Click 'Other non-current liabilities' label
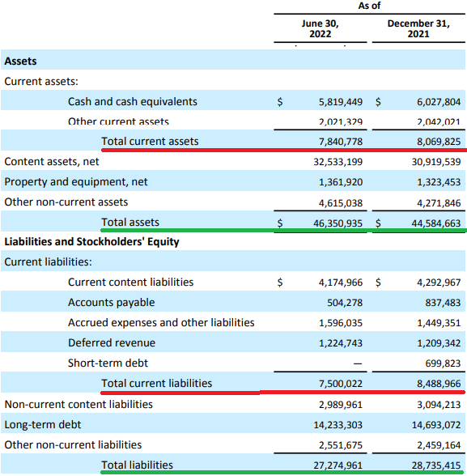The height and width of the screenshot is (476, 467). point(73,444)
